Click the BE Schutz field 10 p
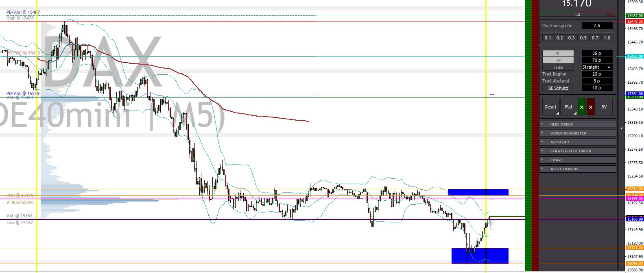Screen dimensions: 644x273 point(597,88)
